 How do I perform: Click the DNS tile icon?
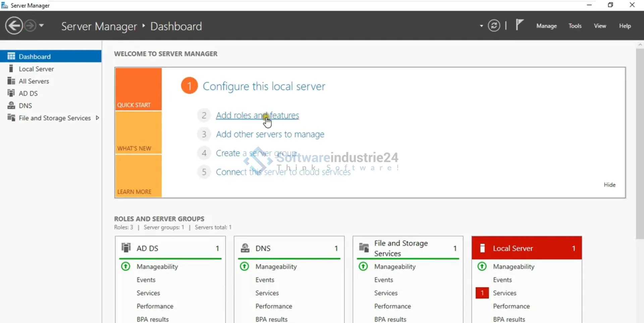pos(245,248)
